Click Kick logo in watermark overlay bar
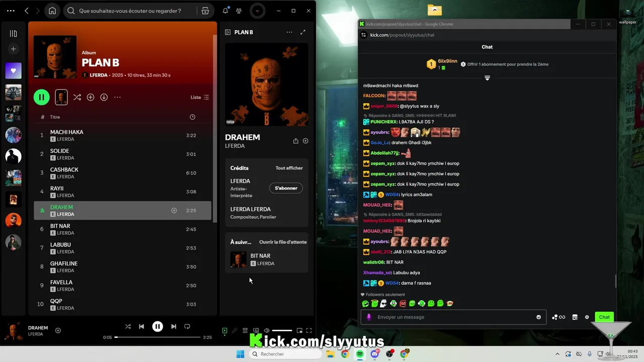This screenshot has width=644, height=362. pyautogui.click(x=256, y=341)
